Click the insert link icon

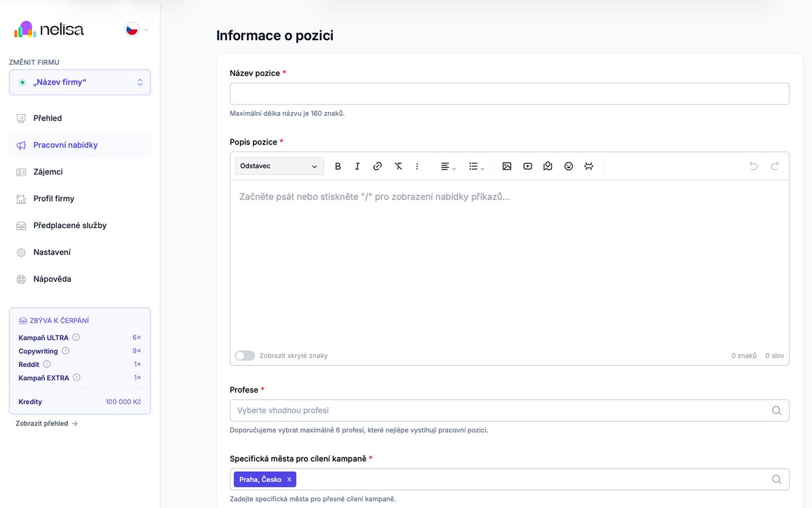point(378,166)
